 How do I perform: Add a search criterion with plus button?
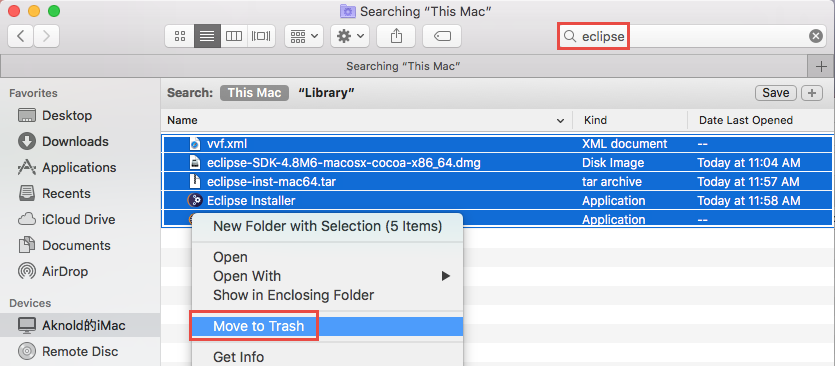pos(812,93)
